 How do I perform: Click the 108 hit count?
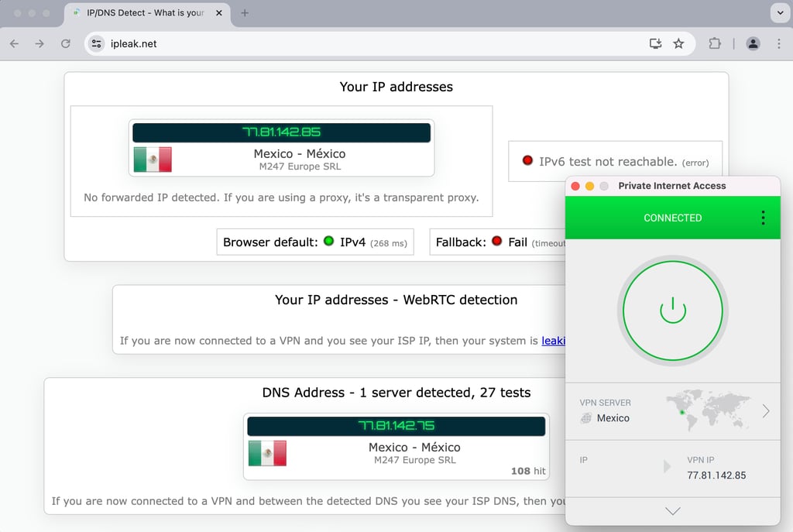[x=528, y=472]
